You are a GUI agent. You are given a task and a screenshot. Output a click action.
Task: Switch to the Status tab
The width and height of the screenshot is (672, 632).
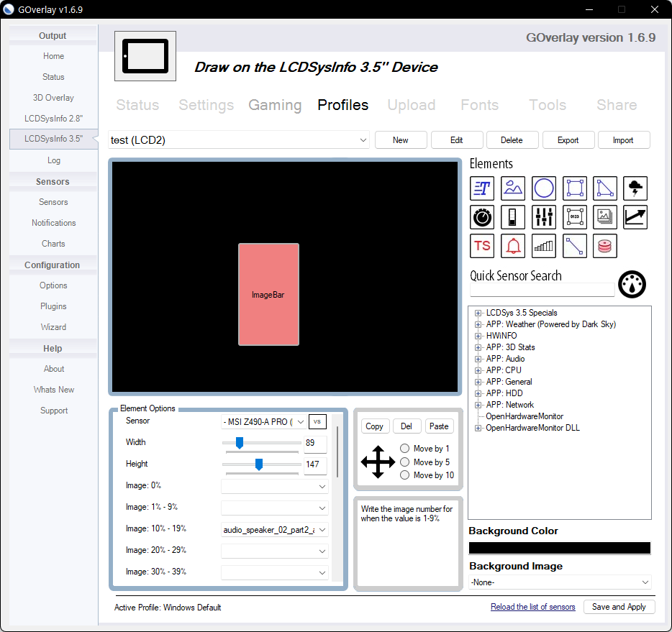click(x=137, y=105)
